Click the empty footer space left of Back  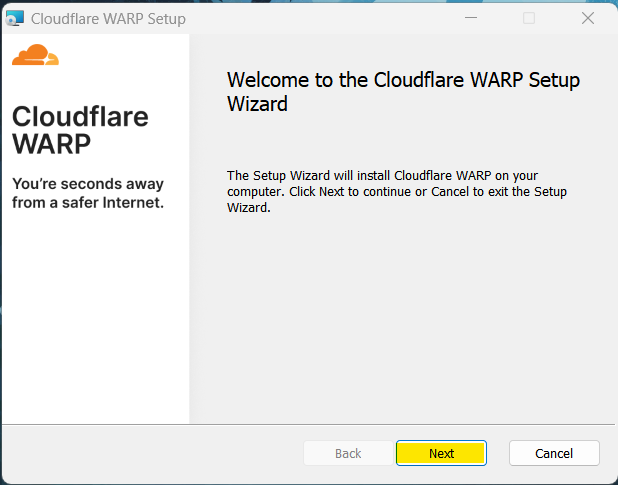(x=150, y=453)
